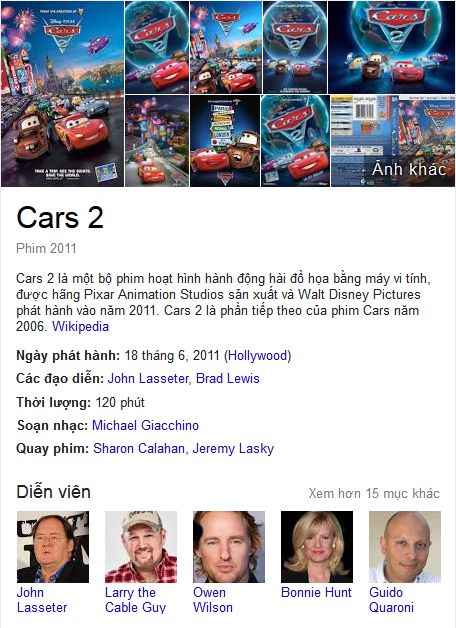The image size is (456, 628).
Task: Open the large Cars 2 poster thumbnail
Action: [x=62, y=94]
